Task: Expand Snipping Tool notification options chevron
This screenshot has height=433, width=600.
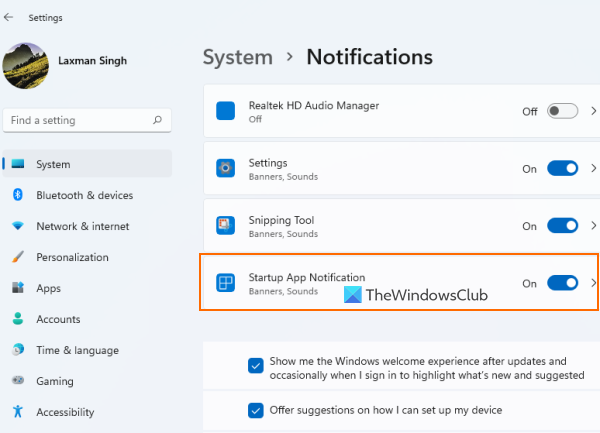Action: point(594,226)
